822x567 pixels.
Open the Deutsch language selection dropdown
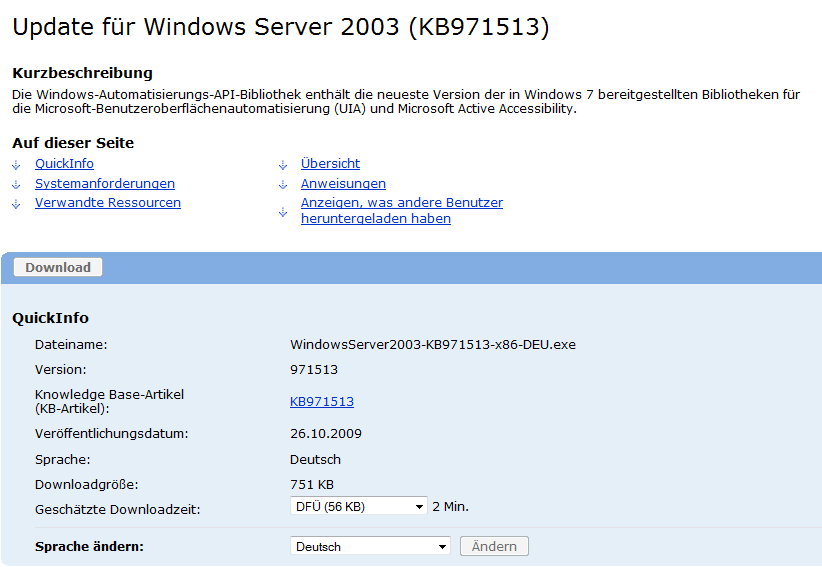pos(370,547)
